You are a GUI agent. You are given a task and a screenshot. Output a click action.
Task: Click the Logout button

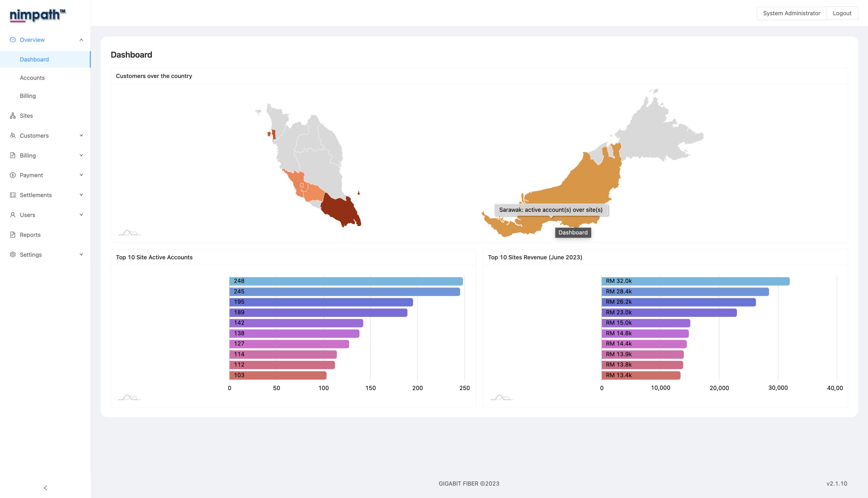click(x=842, y=13)
